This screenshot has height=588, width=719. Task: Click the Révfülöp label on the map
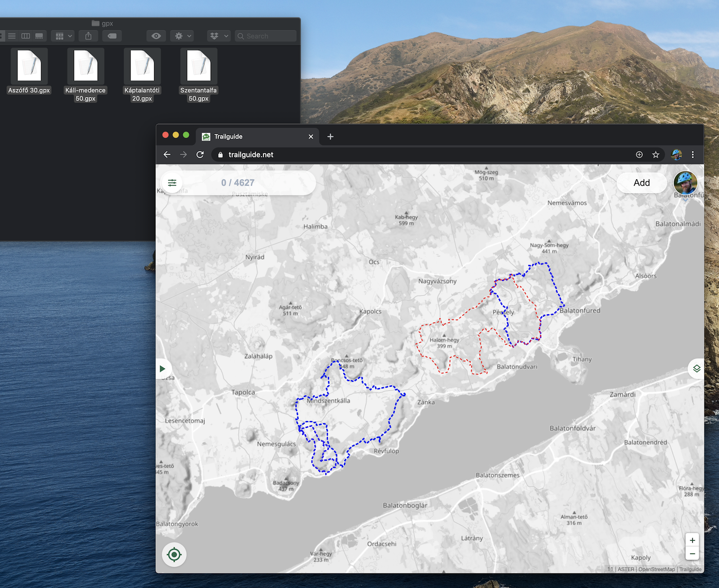[x=386, y=451]
